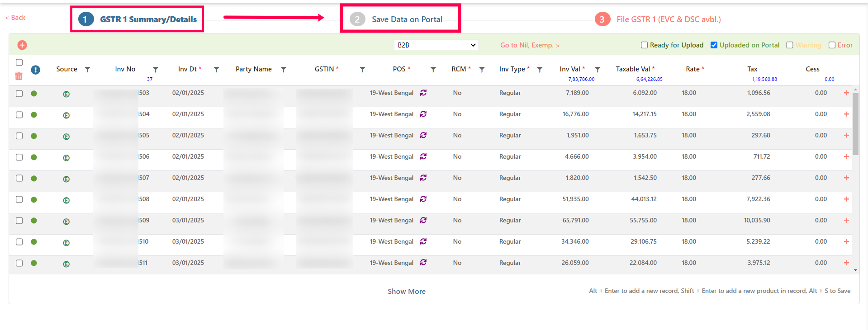This screenshot has height=330, width=868.
Task: Open the Inv No column filter
Action: [156, 70]
